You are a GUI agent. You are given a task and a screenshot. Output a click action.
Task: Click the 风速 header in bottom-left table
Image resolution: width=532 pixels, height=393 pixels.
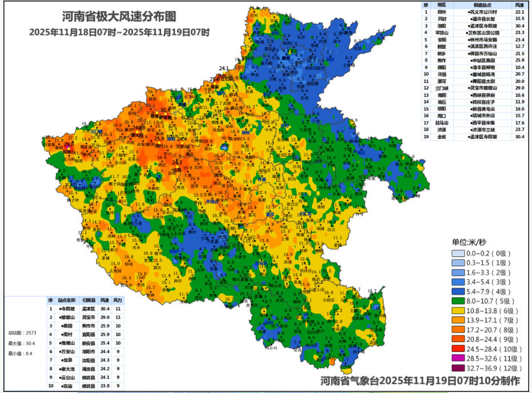pos(105,300)
